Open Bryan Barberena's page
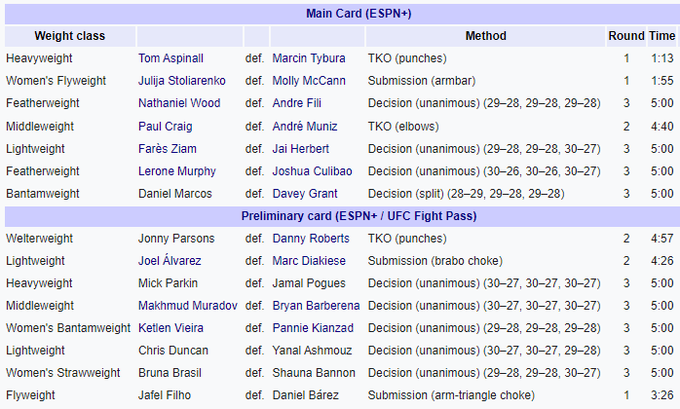The height and width of the screenshot is (409, 680). pyautogui.click(x=316, y=306)
